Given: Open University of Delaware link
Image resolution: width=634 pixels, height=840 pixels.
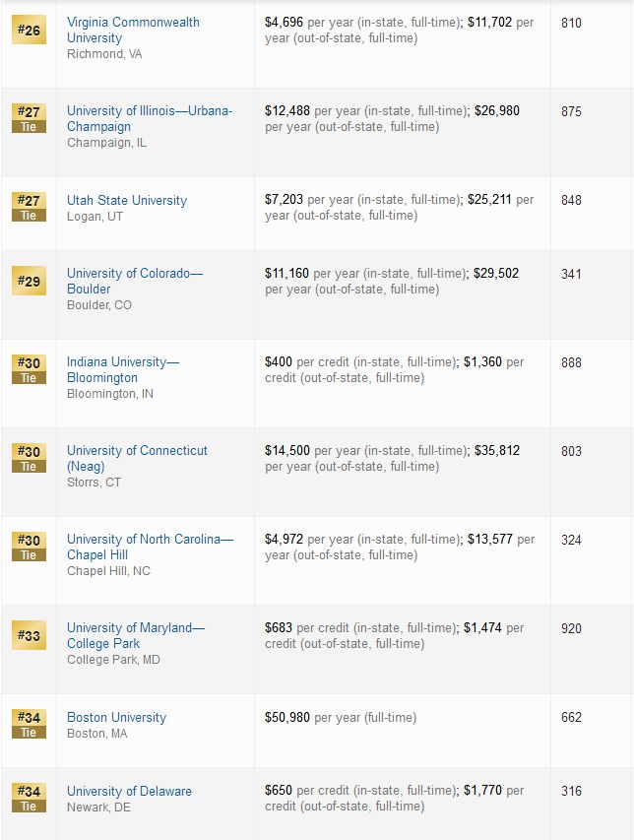Looking at the screenshot, I should click(x=129, y=791).
